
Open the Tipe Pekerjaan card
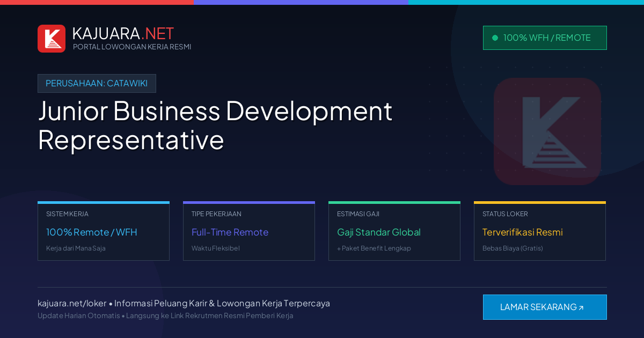[x=249, y=231]
